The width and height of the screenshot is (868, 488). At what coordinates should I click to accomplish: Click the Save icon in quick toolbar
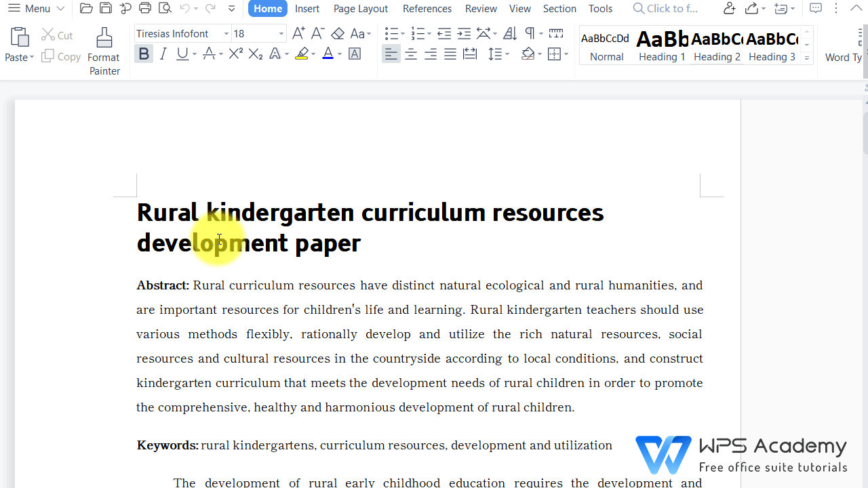[x=105, y=9]
